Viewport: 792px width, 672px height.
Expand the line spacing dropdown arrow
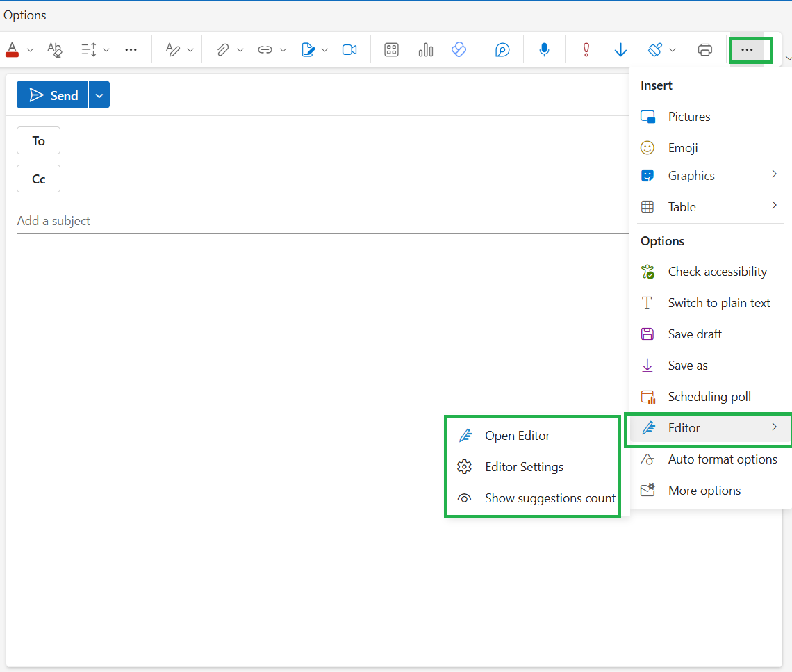(106, 50)
